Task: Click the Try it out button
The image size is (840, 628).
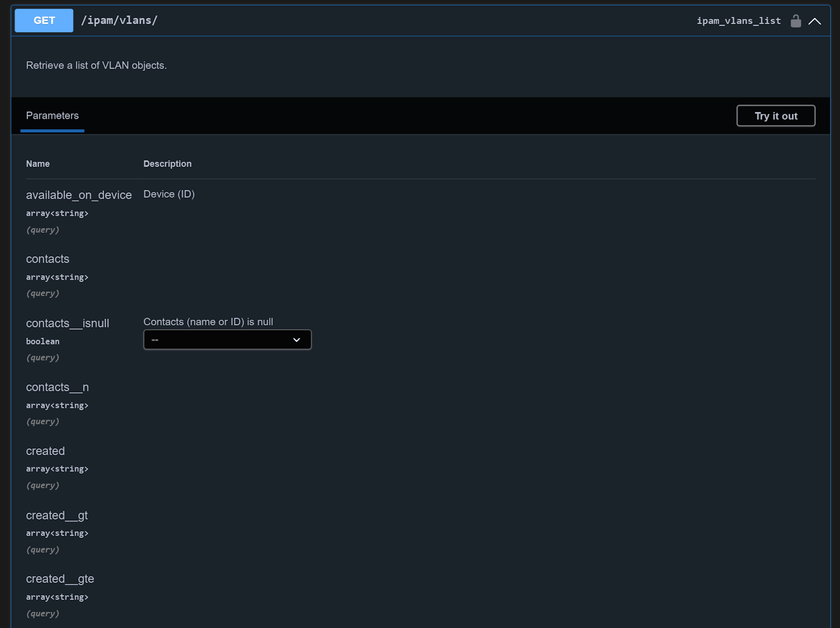Action: (x=775, y=116)
